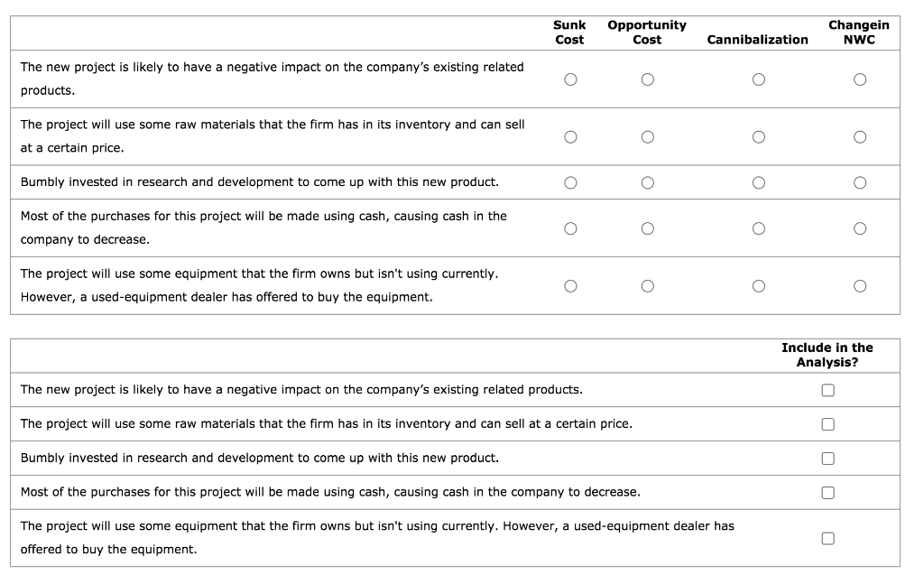Check Include in Analysis for used-equipment dealer row

[828, 538]
